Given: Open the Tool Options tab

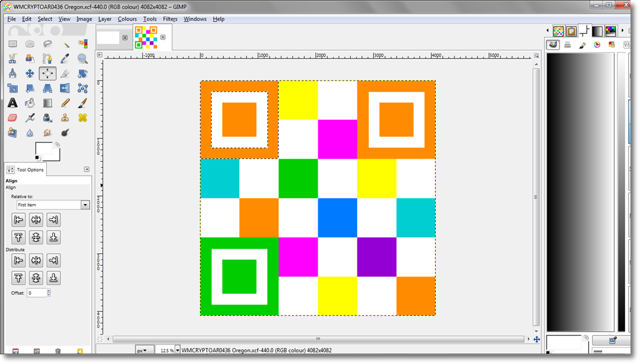Looking at the screenshot, I should coord(25,169).
